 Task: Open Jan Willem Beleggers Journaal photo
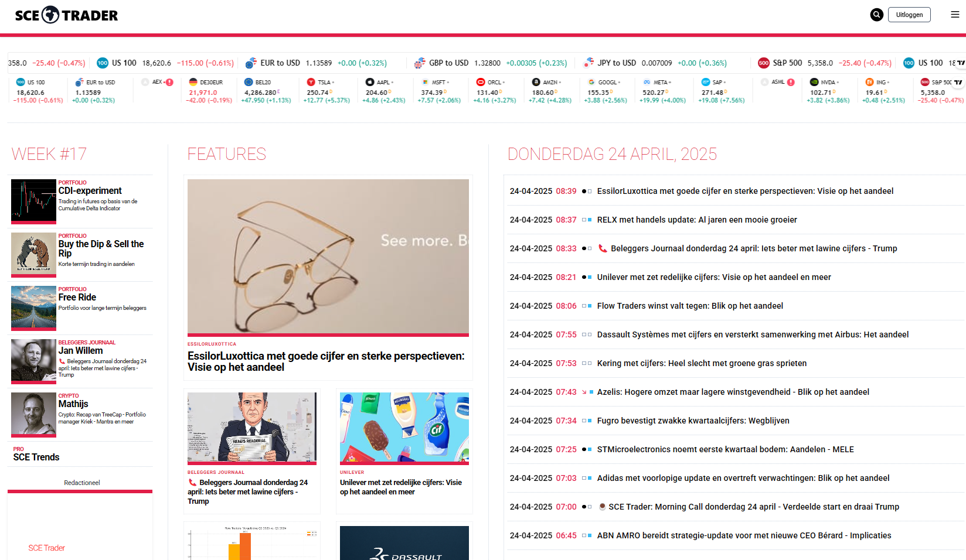click(33, 361)
